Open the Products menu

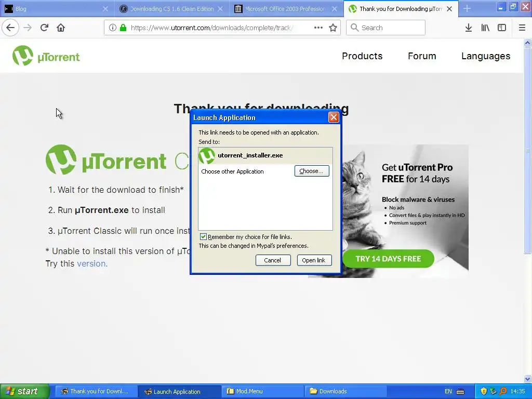point(362,56)
